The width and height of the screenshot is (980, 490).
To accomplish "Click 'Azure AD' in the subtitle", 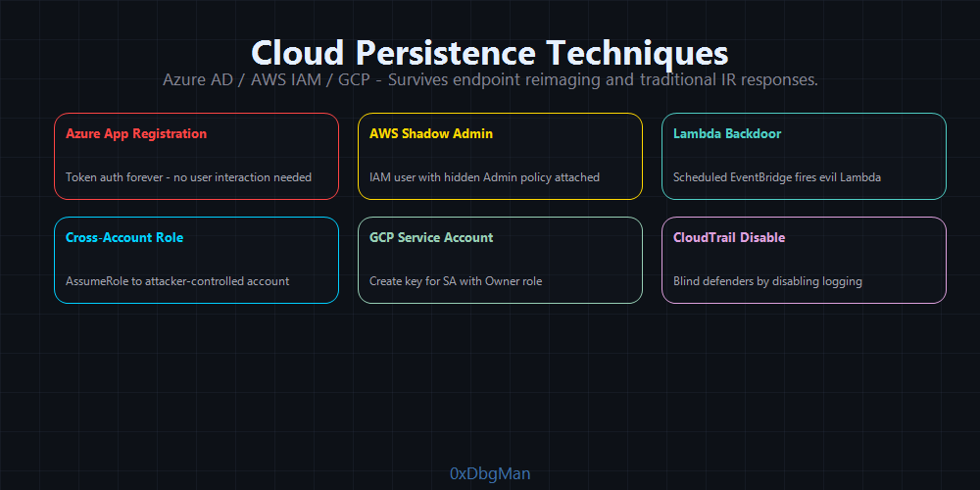I will (x=200, y=80).
